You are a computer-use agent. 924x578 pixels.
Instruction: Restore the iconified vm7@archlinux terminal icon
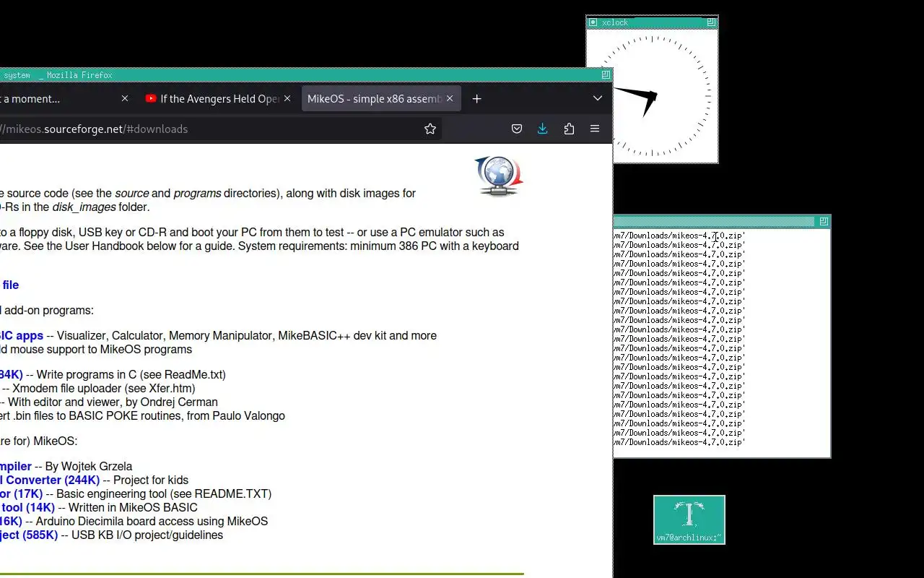(689, 519)
